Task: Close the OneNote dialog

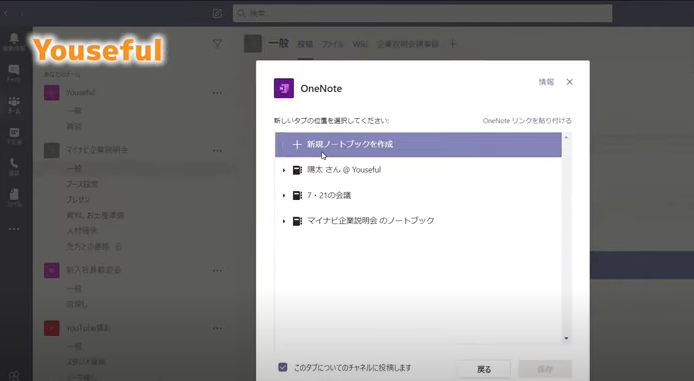Action: pyautogui.click(x=570, y=82)
